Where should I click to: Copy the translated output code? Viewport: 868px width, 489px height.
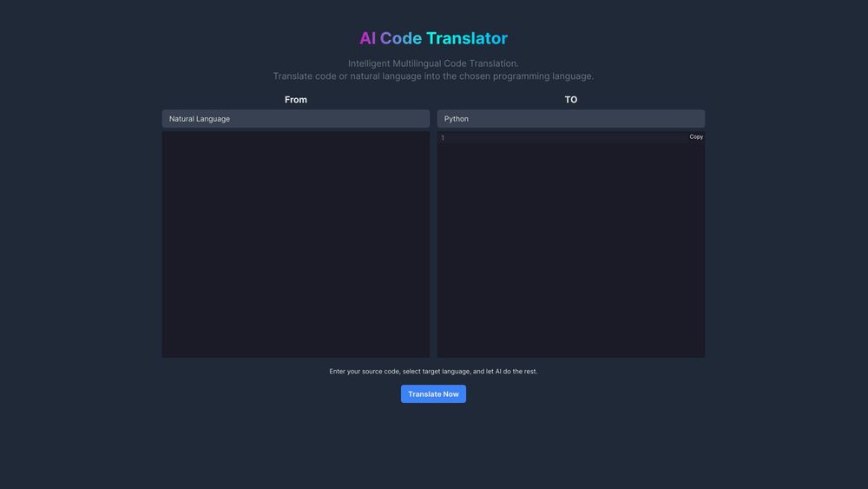click(696, 136)
